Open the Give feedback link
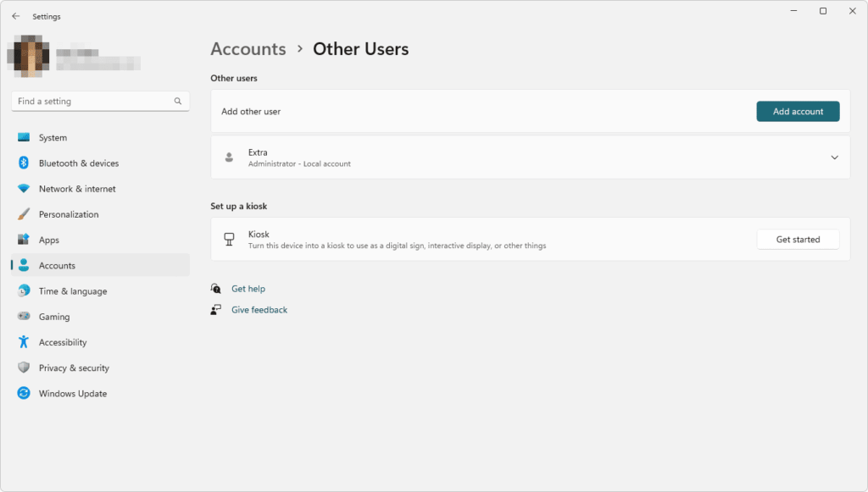Viewport: 868px width, 492px height. pos(259,309)
